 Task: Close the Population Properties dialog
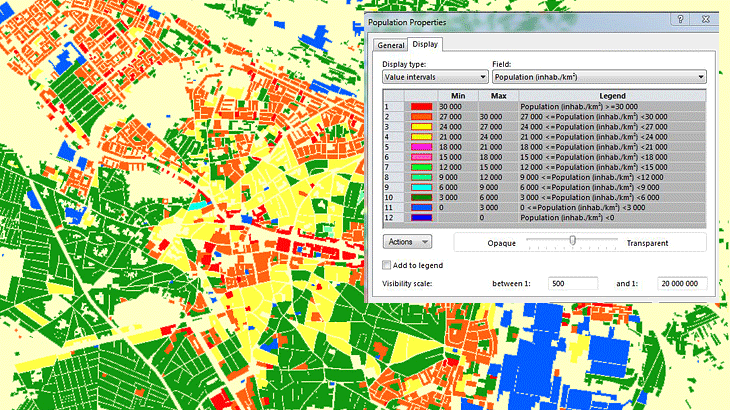coord(707,21)
